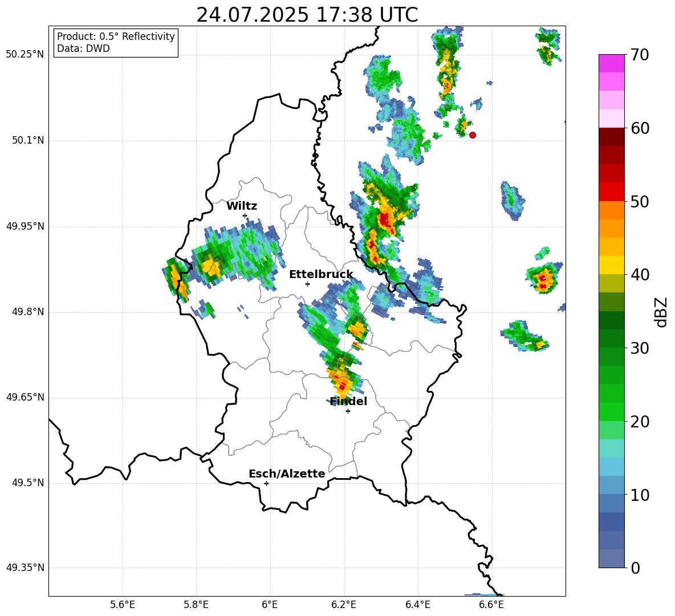Screen dimensions: 675x616
Task: Click the 50 tick on colorbar
Action: (x=640, y=201)
